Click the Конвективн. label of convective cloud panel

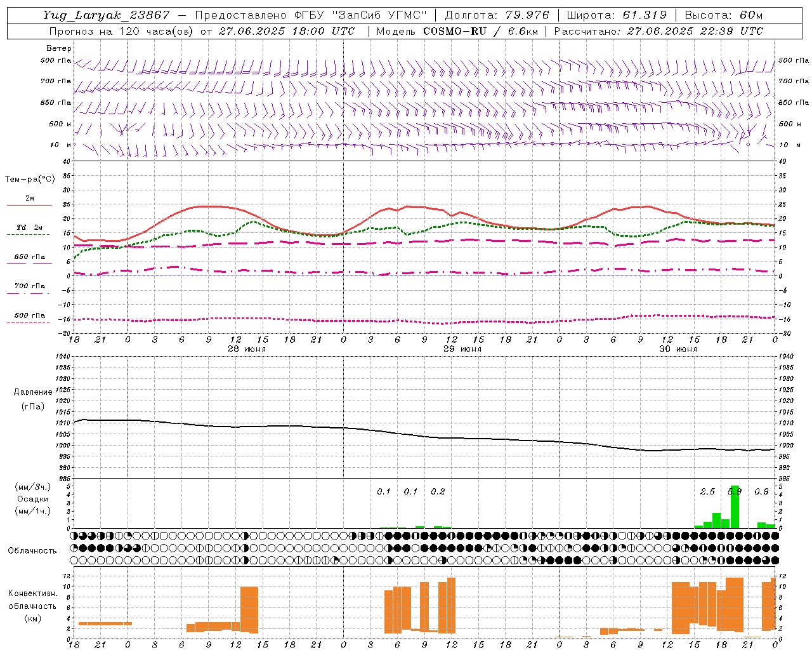point(32,593)
